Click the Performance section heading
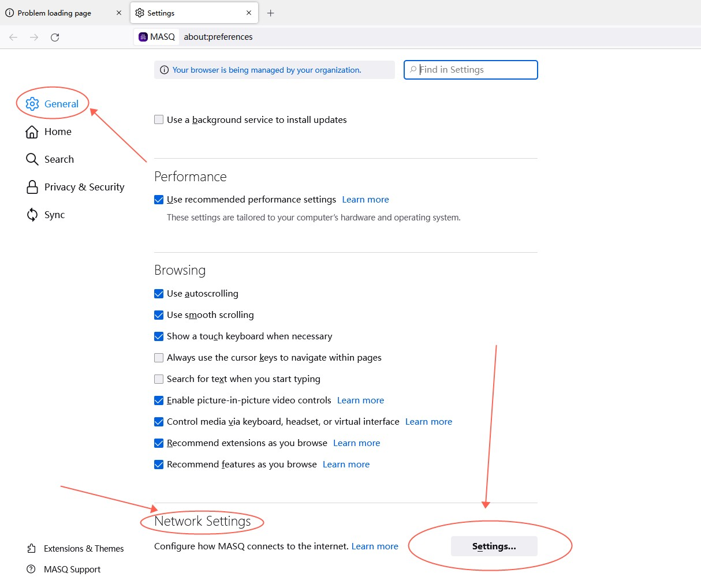The image size is (701, 588). [x=191, y=177]
